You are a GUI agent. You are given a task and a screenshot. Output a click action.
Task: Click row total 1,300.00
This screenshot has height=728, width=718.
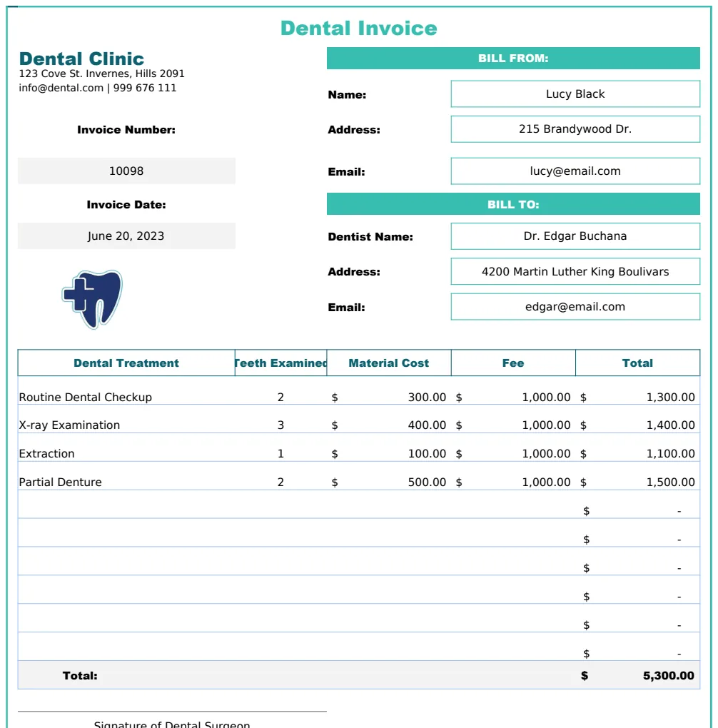(x=671, y=398)
